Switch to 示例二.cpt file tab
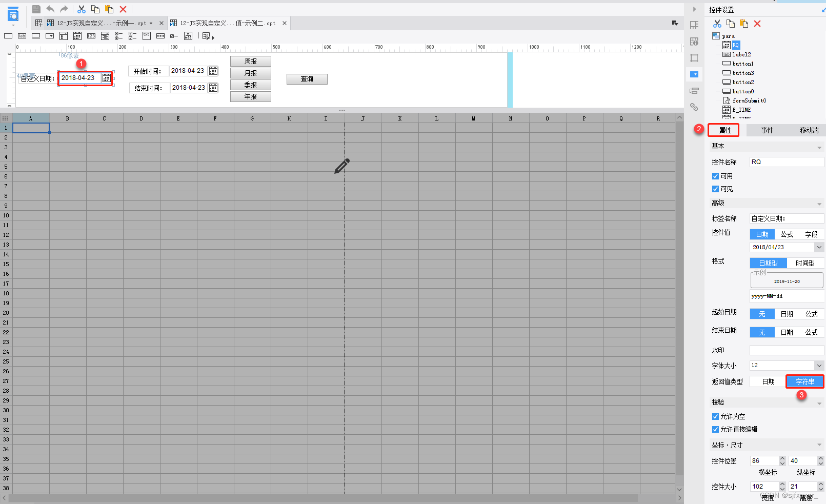826x504 pixels. tap(229, 23)
